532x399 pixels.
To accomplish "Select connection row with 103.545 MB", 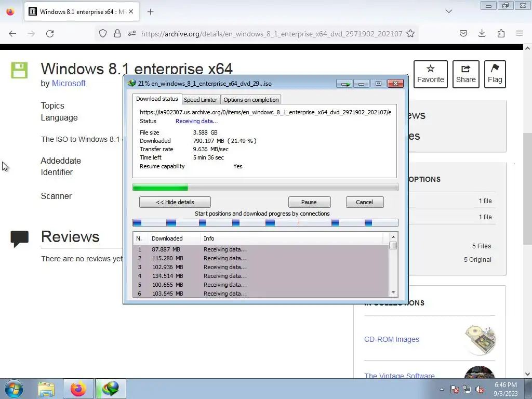I will click(x=261, y=294).
